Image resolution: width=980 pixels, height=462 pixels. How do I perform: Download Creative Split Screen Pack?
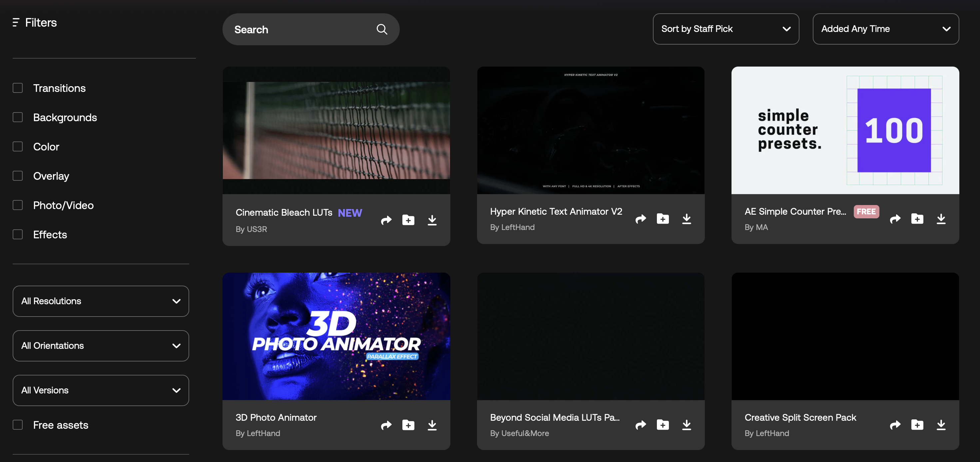(941, 425)
